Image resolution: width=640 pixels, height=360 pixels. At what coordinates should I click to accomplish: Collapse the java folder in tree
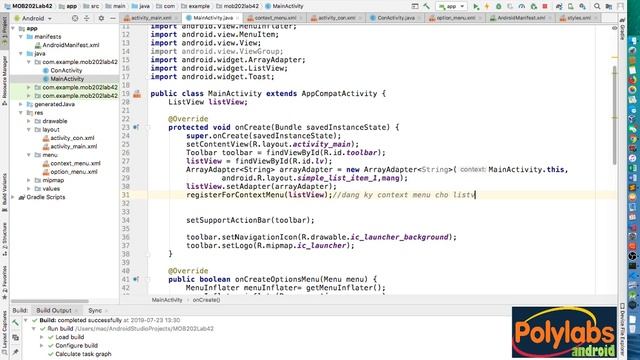(21, 53)
